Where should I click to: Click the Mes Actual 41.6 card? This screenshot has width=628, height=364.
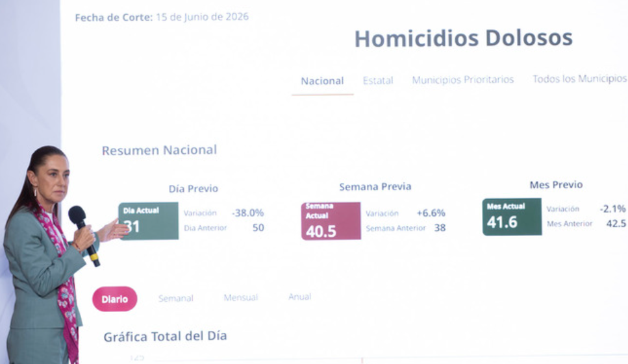tap(512, 217)
